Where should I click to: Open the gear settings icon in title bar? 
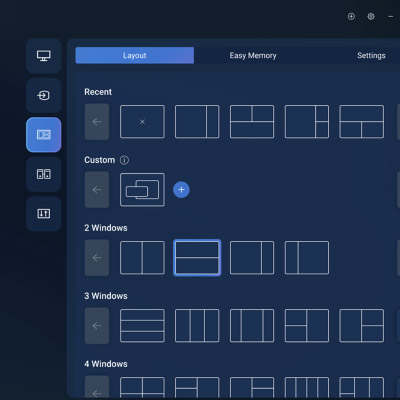point(371,16)
